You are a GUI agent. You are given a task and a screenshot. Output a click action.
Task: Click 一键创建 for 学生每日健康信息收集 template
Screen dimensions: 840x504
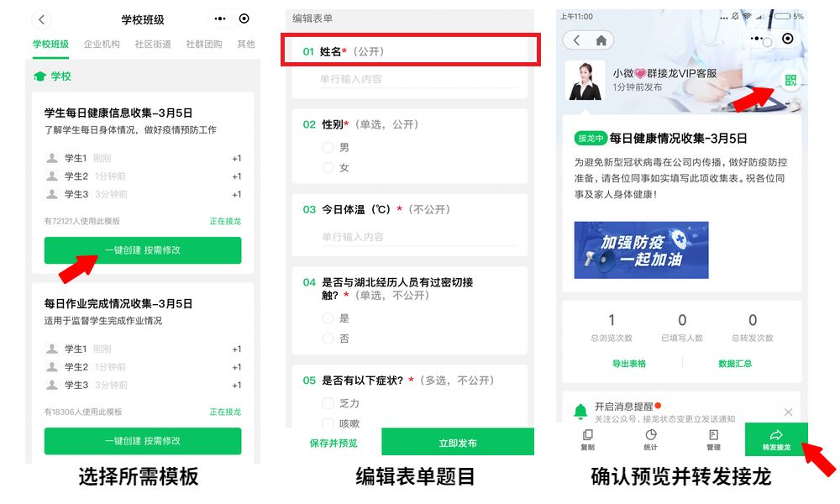(143, 250)
